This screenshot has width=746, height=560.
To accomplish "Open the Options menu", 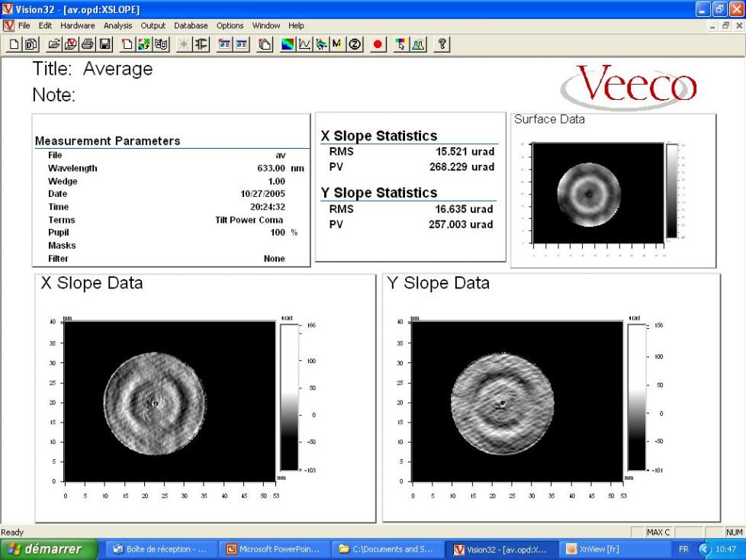I will click(230, 26).
